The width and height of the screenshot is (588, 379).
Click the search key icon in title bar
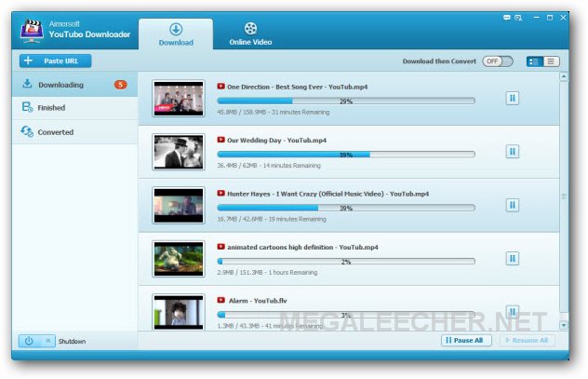(518, 18)
